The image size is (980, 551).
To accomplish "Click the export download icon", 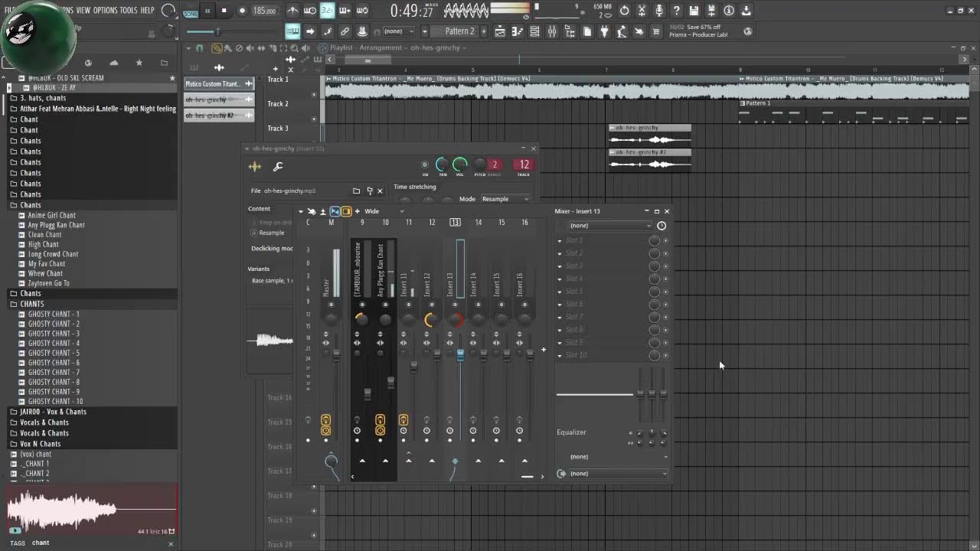I will pos(746,11).
